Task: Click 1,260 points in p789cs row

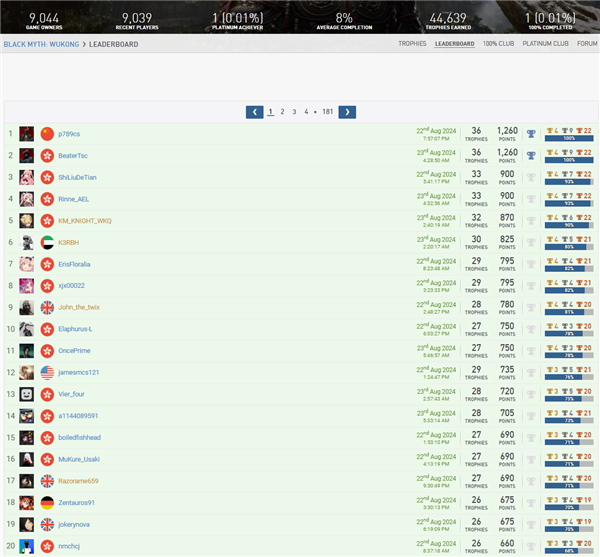Action: click(x=507, y=134)
